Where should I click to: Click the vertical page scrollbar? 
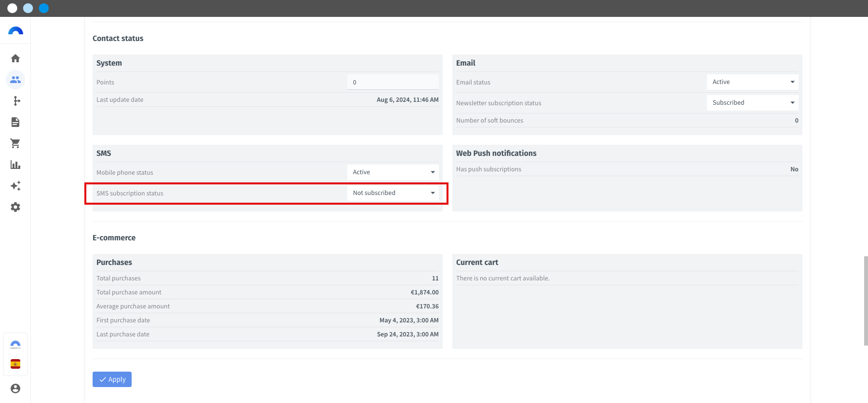(866, 301)
